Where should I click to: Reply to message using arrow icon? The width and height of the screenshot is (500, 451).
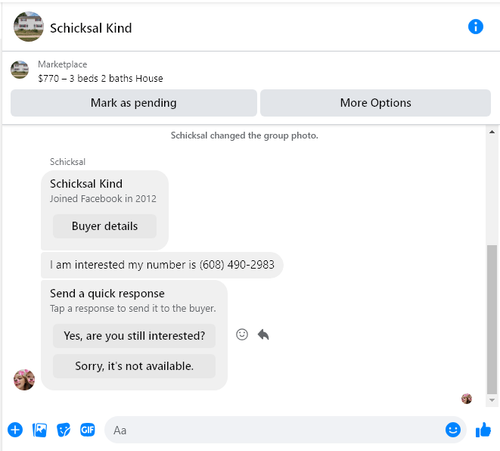pyautogui.click(x=263, y=334)
